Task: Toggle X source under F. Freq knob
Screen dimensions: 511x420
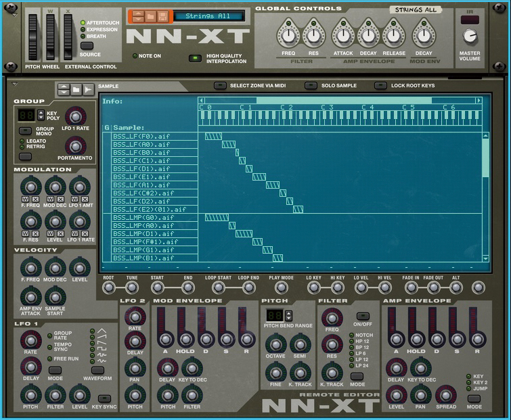Action: pos(35,200)
